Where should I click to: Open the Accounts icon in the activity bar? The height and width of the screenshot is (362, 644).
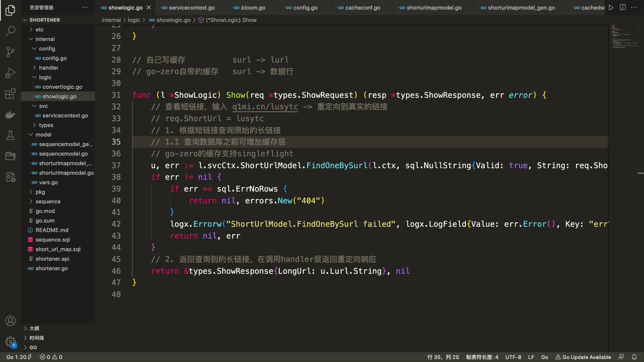click(x=10, y=321)
